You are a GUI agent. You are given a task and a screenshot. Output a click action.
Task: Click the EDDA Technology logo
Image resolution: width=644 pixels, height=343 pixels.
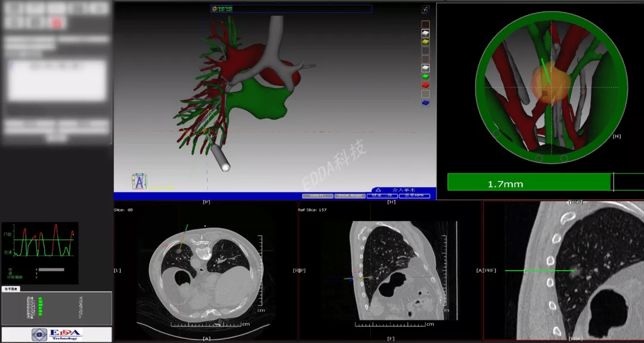tap(57, 335)
